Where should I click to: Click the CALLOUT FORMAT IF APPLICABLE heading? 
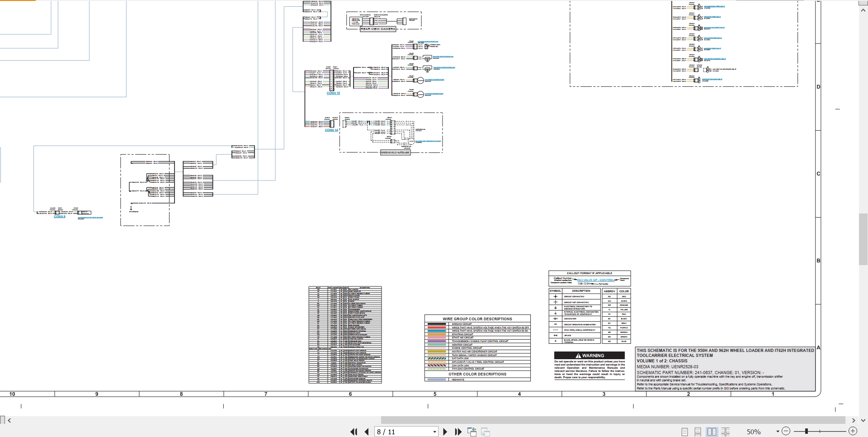(590, 273)
